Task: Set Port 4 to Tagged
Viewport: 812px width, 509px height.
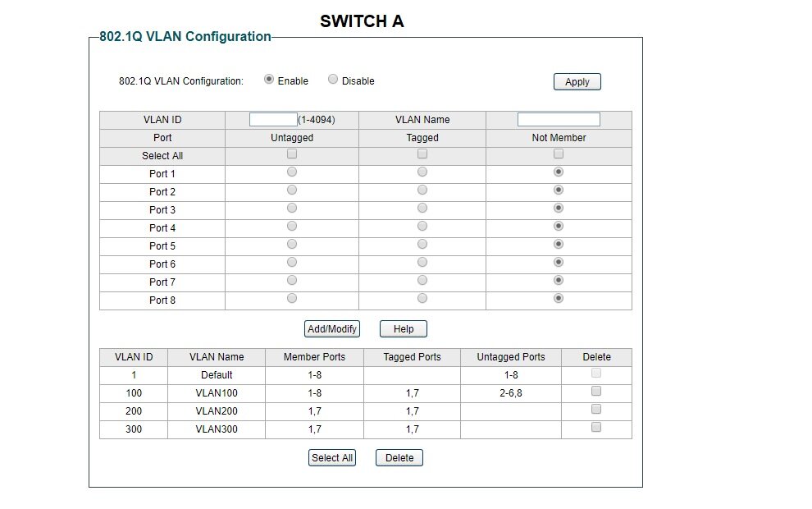Action: [422, 227]
